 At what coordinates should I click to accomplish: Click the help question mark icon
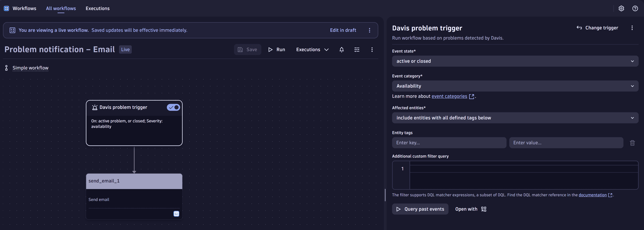(635, 8)
